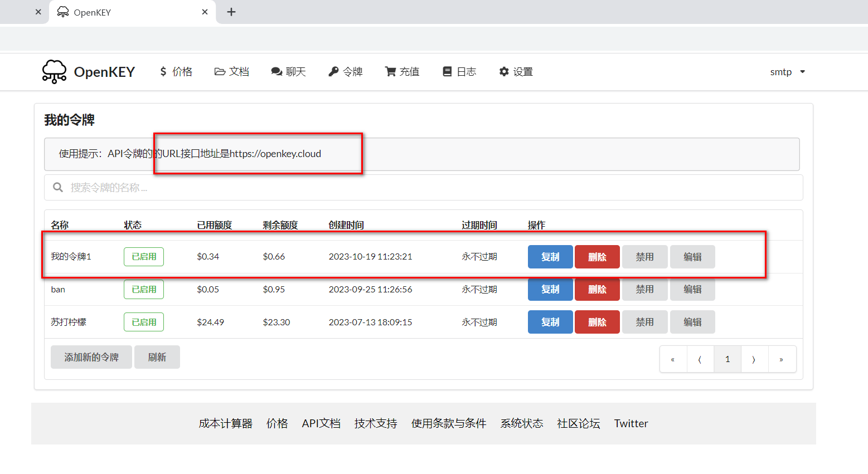Go to 令牌 tokens via key icon
The width and height of the screenshot is (868, 474).
[x=333, y=72]
